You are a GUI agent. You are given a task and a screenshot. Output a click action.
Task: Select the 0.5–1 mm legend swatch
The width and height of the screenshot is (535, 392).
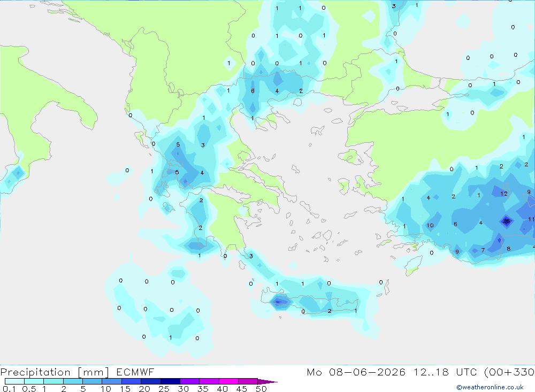tap(34, 381)
